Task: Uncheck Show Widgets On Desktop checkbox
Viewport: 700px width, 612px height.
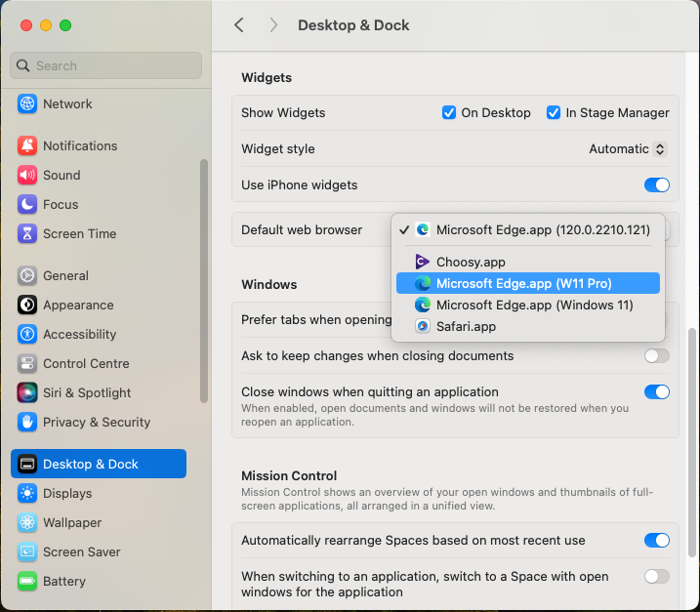Action: 449,113
